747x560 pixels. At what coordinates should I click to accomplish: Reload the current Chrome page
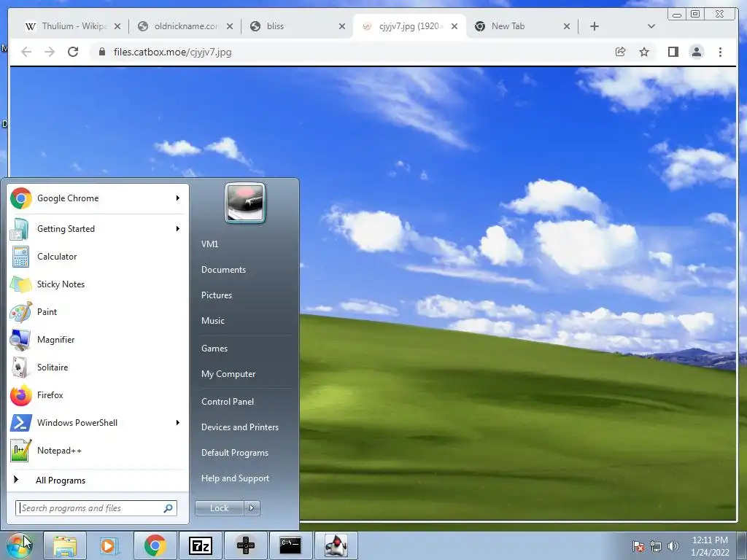tap(73, 52)
